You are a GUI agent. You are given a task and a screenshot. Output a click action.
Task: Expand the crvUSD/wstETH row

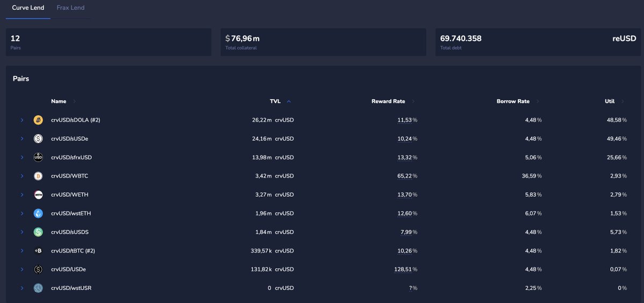click(22, 213)
